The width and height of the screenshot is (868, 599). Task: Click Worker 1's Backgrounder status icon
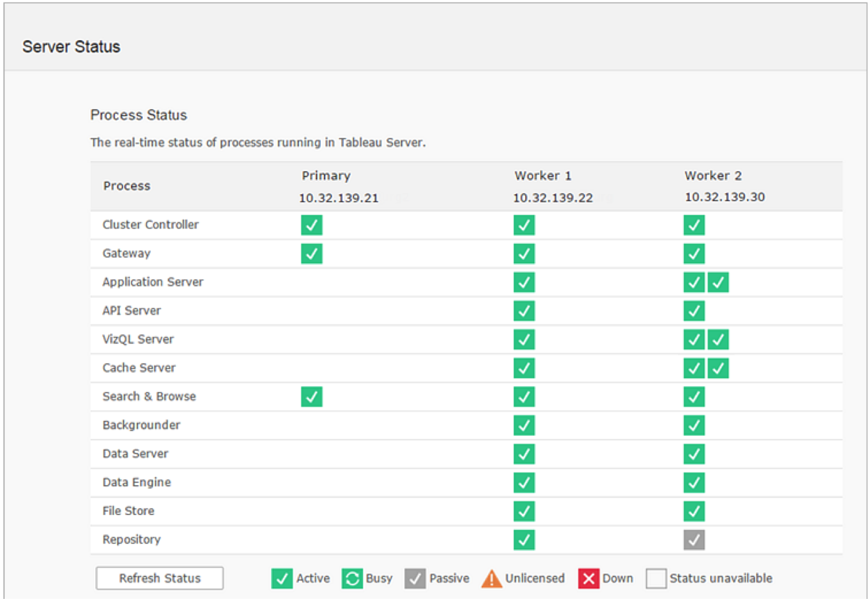pyautogui.click(x=524, y=425)
